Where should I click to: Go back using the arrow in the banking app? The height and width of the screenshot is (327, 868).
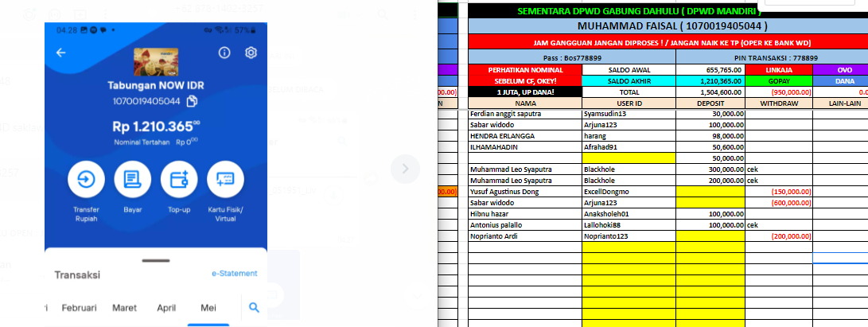pos(61,53)
